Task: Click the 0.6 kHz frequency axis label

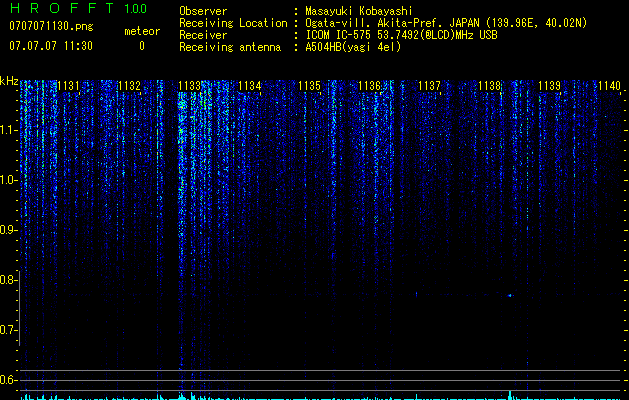Action: tap(8, 380)
